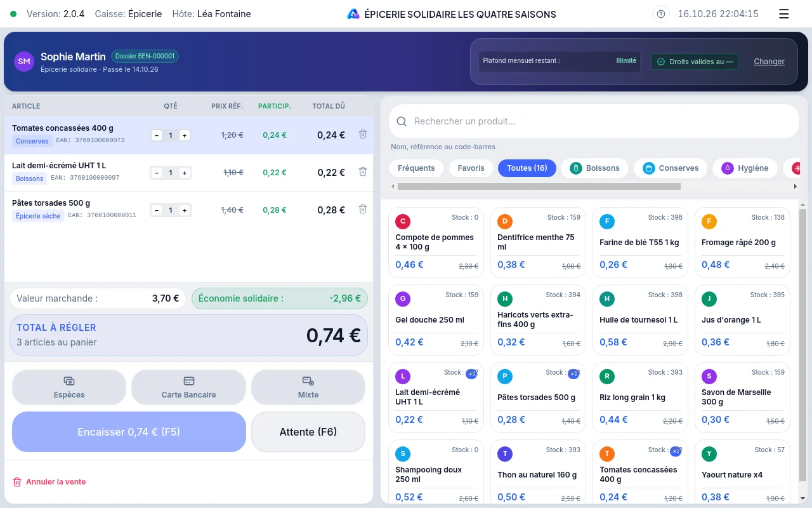Open the hamburger menu in header
Viewport: 812px width, 508px height.
click(x=784, y=14)
